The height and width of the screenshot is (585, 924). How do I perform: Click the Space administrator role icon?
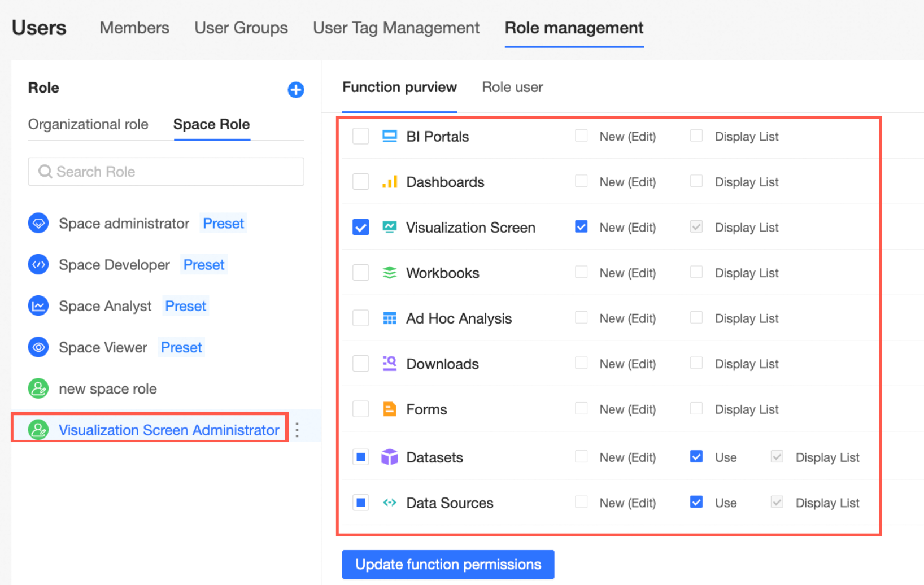tap(38, 223)
